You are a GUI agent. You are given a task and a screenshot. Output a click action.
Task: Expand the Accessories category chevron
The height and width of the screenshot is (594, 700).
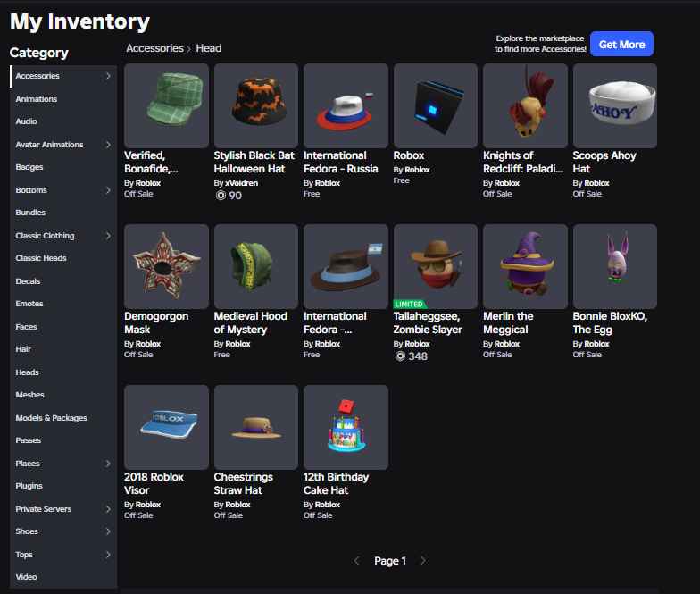pos(108,76)
